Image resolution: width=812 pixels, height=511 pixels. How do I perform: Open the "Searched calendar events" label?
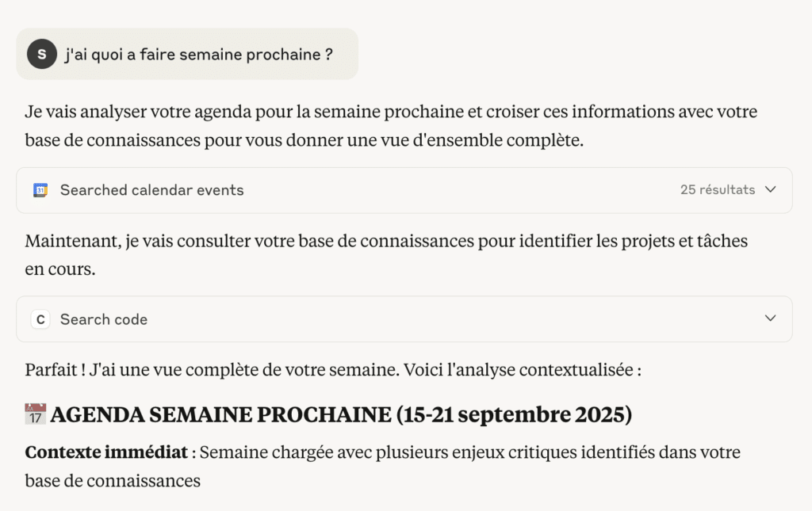[151, 190]
